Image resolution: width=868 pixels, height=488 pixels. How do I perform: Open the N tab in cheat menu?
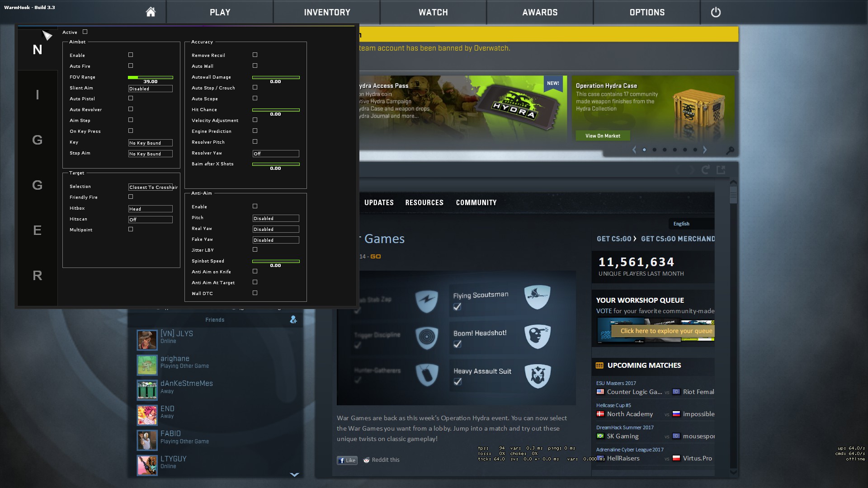pos(38,50)
